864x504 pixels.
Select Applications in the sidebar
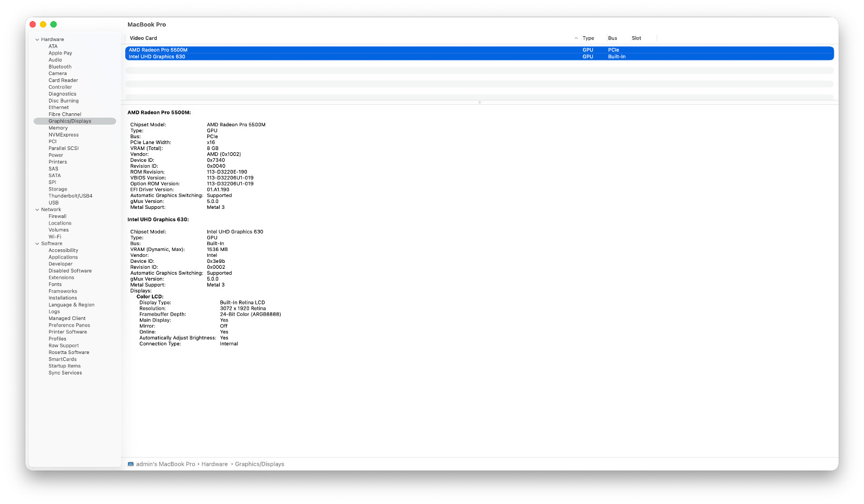pyautogui.click(x=63, y=257)
